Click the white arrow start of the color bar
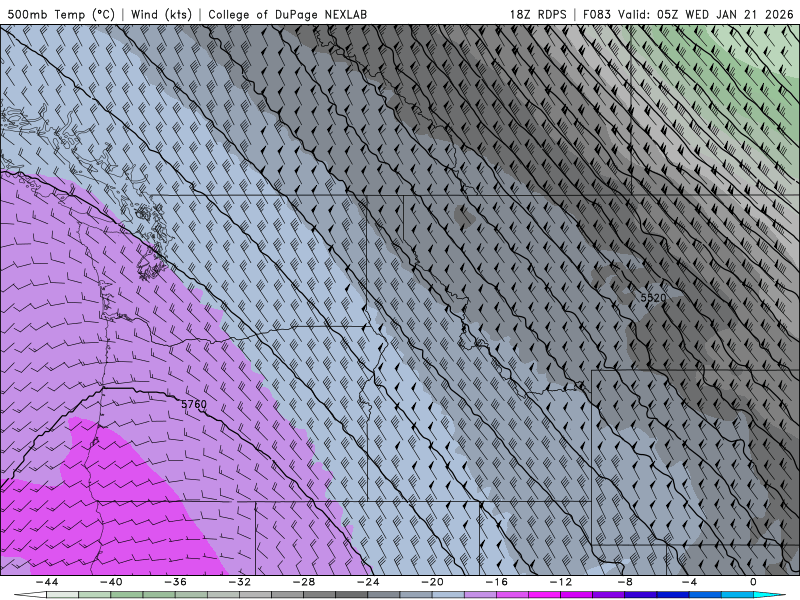Viewport: 800px width, 600px height. click(x=30, y=595)
